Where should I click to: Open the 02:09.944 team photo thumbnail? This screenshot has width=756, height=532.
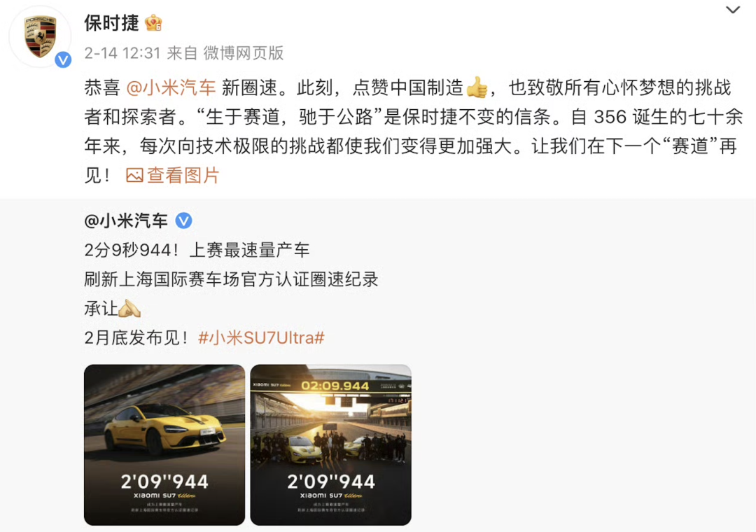click(x=330, y=444)
